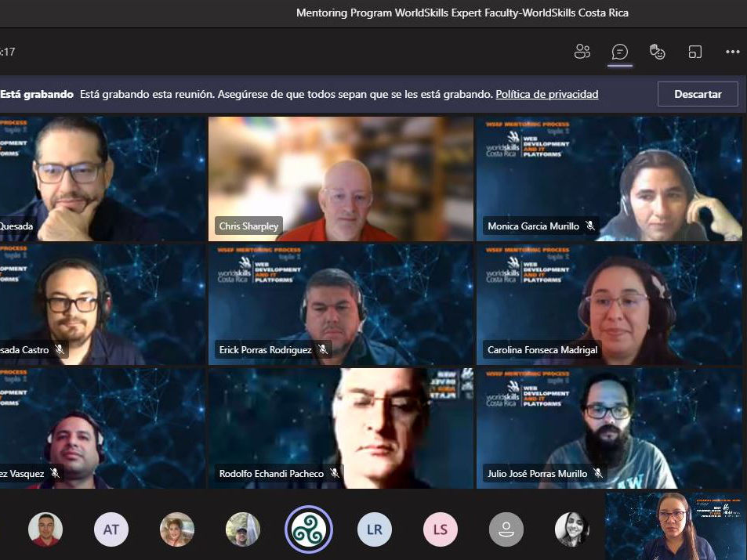Select the self-view video thumbnail
Screen dimensions: 747x560
click(676, 526)
